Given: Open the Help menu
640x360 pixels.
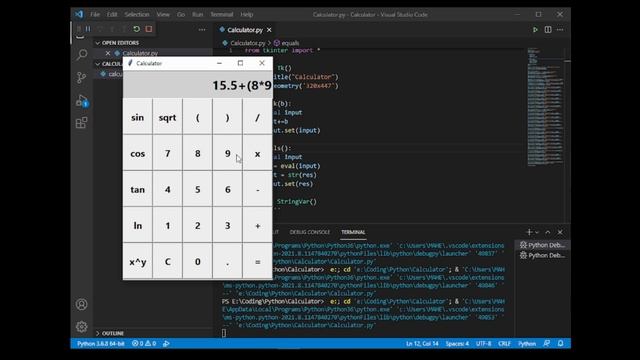Looking at the screenshot, I should pyautogui.click(x=247, y=14).
